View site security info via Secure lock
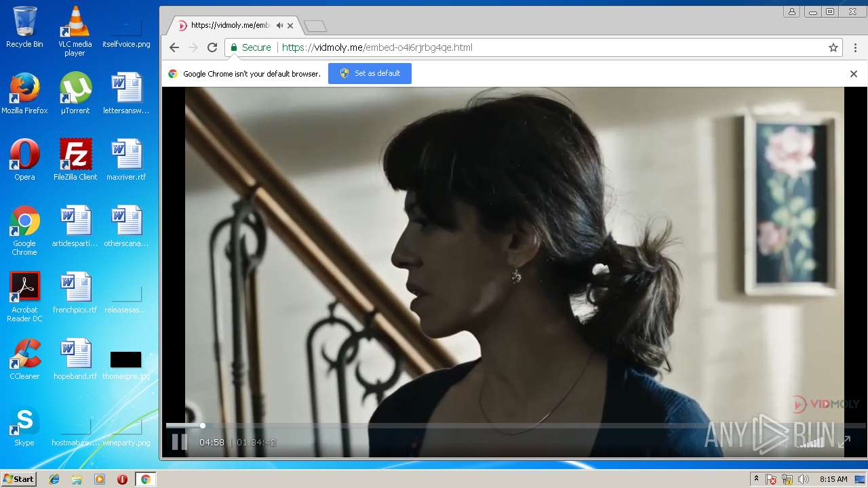The height and width of the screenshot is (488, 868). point(250,47)
